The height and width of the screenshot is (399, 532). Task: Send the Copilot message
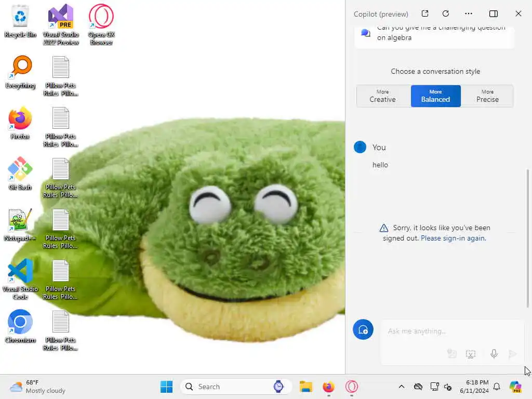pos(513,354)
